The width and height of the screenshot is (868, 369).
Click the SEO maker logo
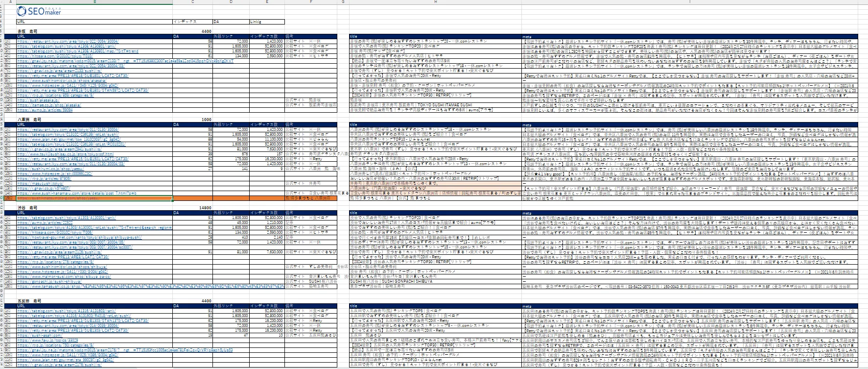pyautogui.click(x=39, y=12)
